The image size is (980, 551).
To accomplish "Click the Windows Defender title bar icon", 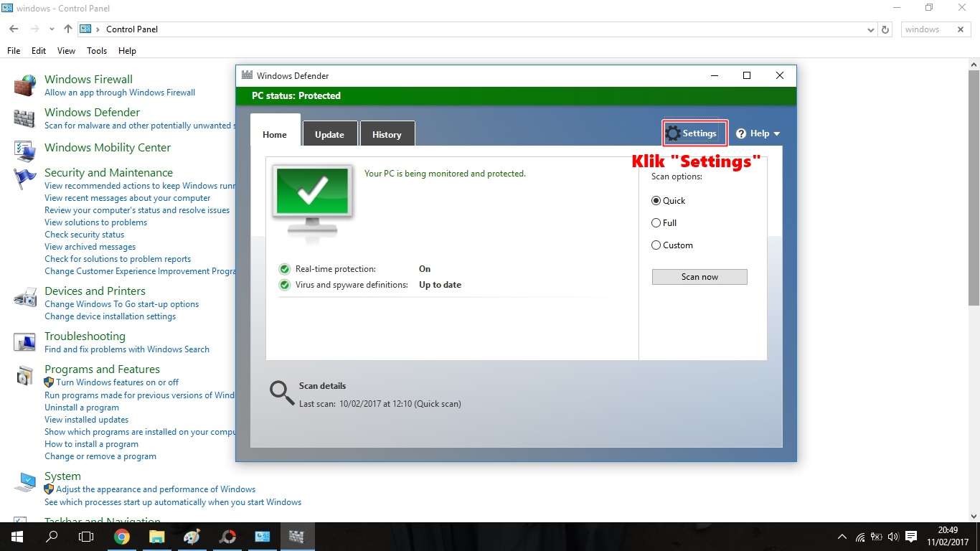I will [x=247, y=75].
